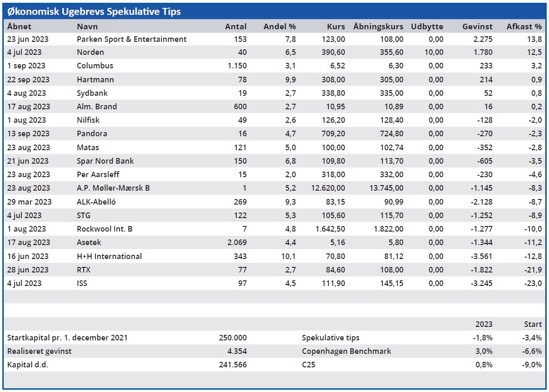Click the Navn column header
549x392 pixels.
[87, 27]
